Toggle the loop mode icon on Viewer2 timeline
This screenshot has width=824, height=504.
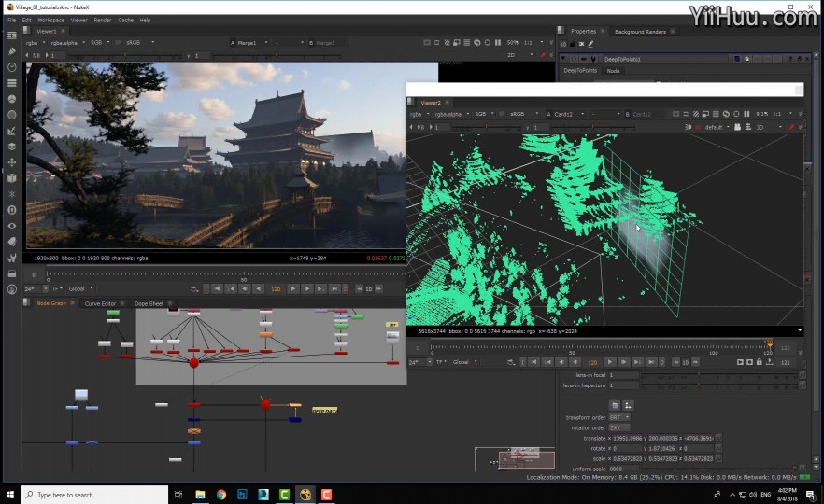(x=511, y=362)
